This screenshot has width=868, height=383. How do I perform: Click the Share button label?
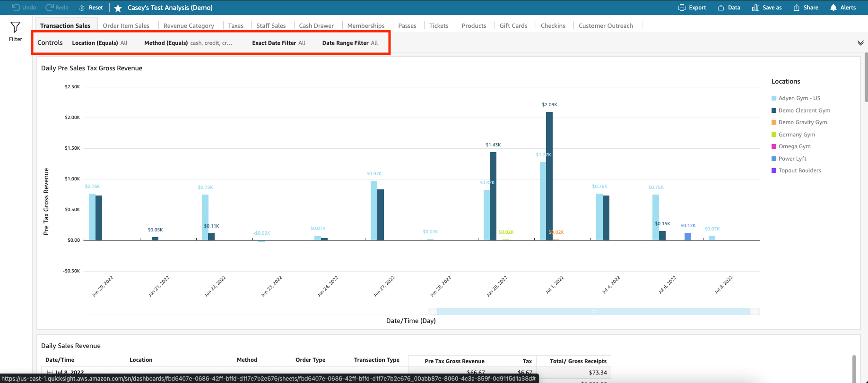(811, 8)
